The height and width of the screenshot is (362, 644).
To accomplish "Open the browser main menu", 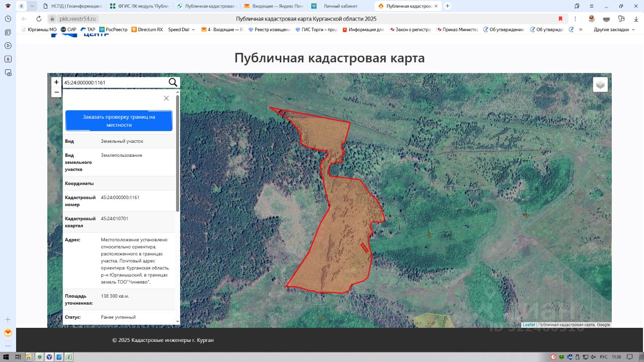I will pyautogui.click(x=592, y=6).
